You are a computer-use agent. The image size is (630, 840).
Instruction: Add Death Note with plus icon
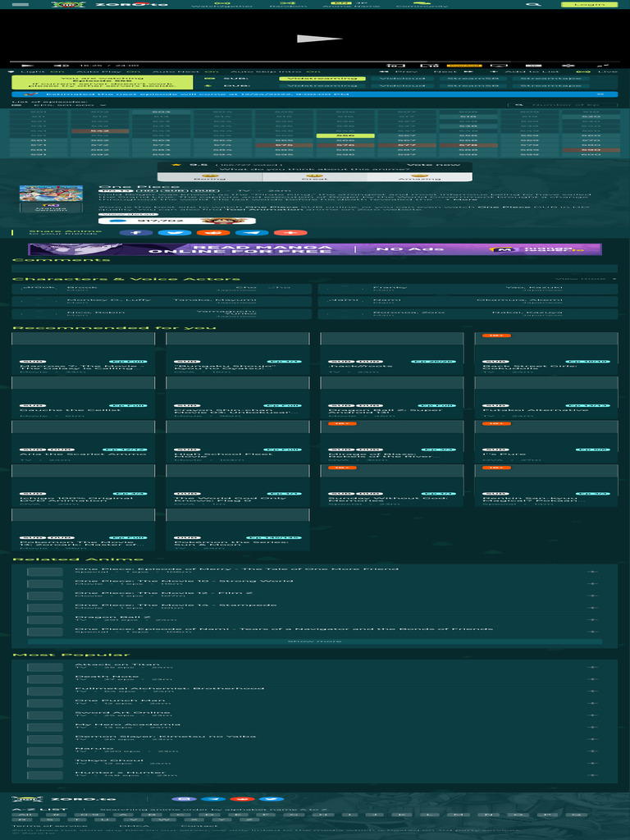click(592, 679)
